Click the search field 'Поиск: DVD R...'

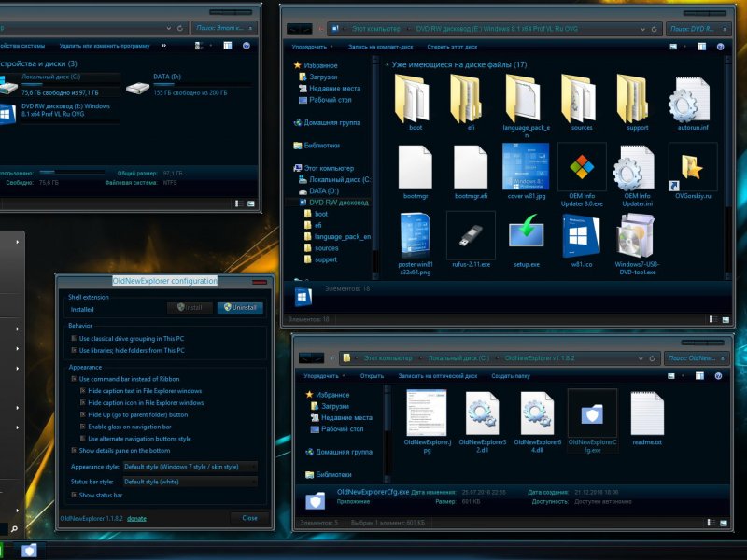(698, 29)
